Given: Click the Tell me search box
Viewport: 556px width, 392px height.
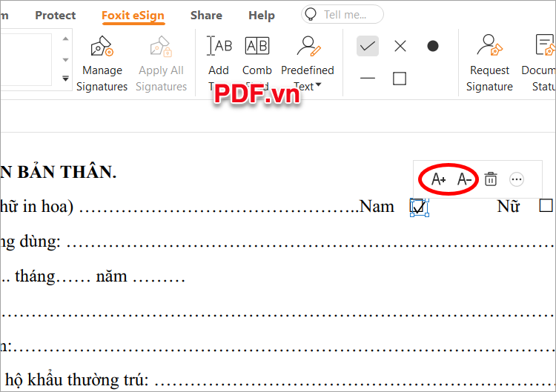Looking at the screenshot, I should pyautogui.click(x=342, y=14).
